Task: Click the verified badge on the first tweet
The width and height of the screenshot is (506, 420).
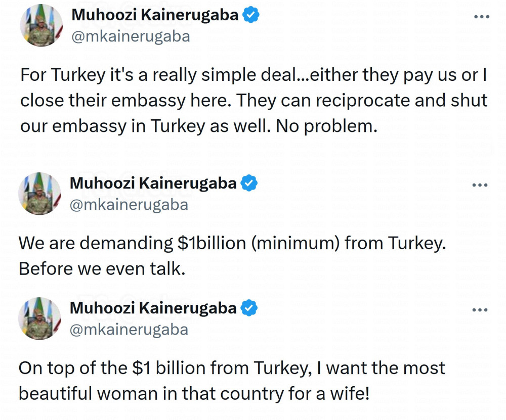Action: click(x=251, y=15)
